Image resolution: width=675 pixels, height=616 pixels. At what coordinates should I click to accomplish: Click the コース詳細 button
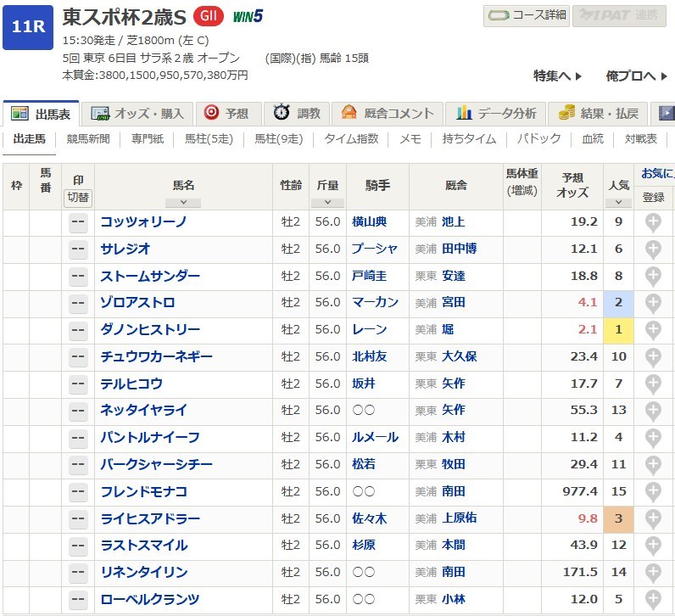(x=526, y=15)
